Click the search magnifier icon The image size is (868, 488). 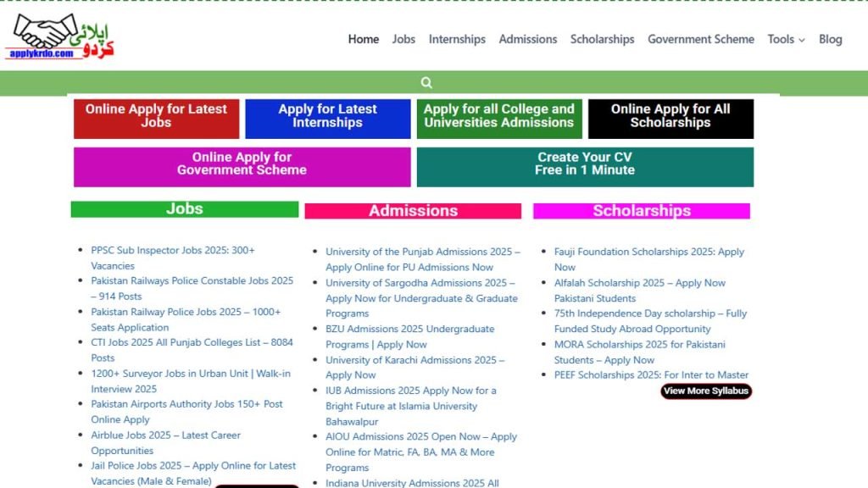(x=426, y=83)
